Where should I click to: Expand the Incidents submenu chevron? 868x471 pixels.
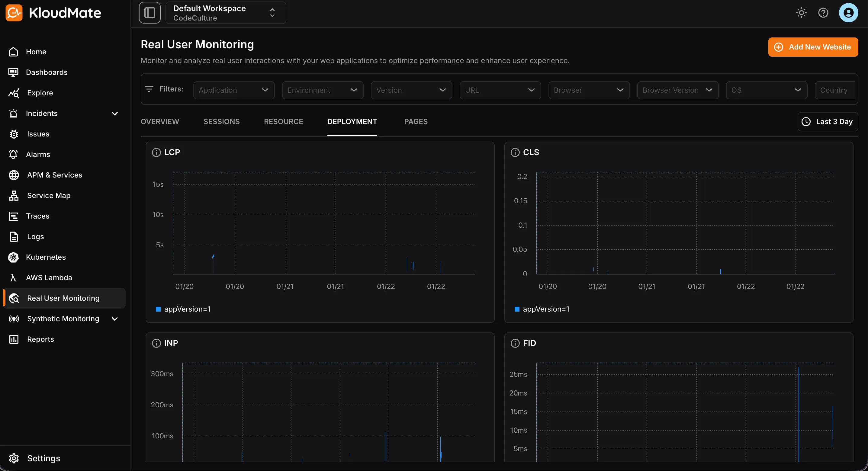pyautogui.click(x=114, y=113)
